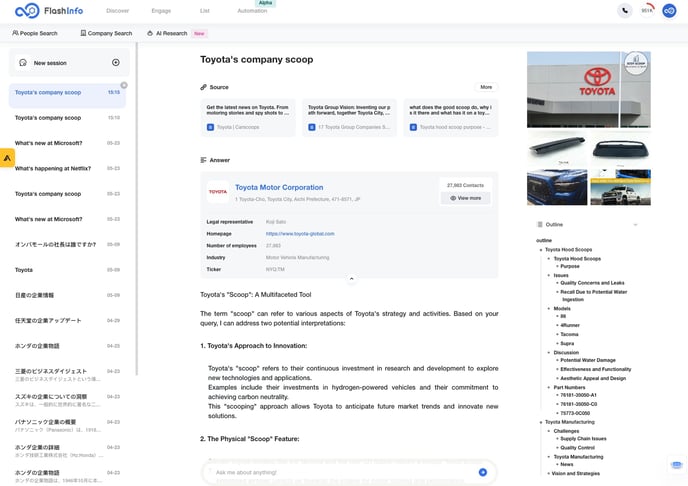Open the パナソニック企業の概要 session
688x486 pixels.
click(67, 425)
